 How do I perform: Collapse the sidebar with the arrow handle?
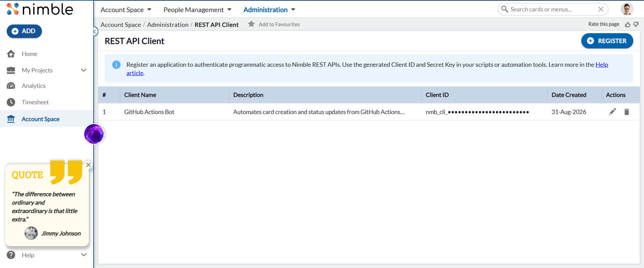pos(95,32)
